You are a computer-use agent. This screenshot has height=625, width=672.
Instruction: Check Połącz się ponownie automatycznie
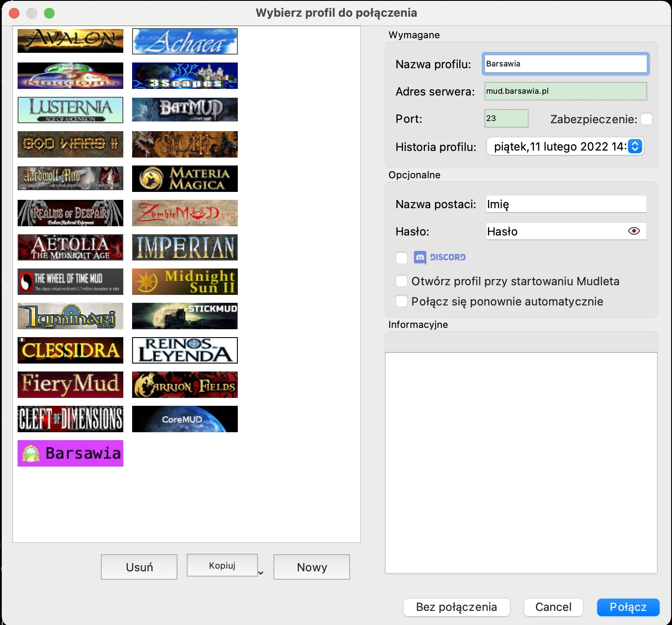click(x=402, y=301)
